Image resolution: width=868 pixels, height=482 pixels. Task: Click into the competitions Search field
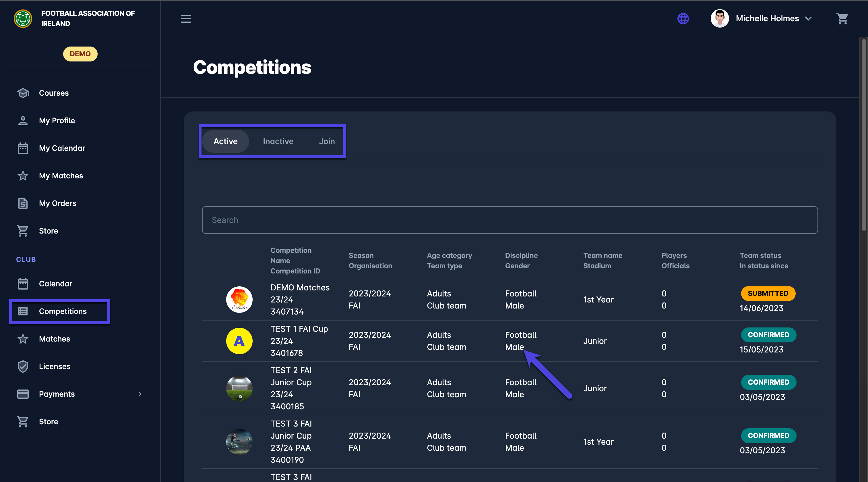point(509,220)
